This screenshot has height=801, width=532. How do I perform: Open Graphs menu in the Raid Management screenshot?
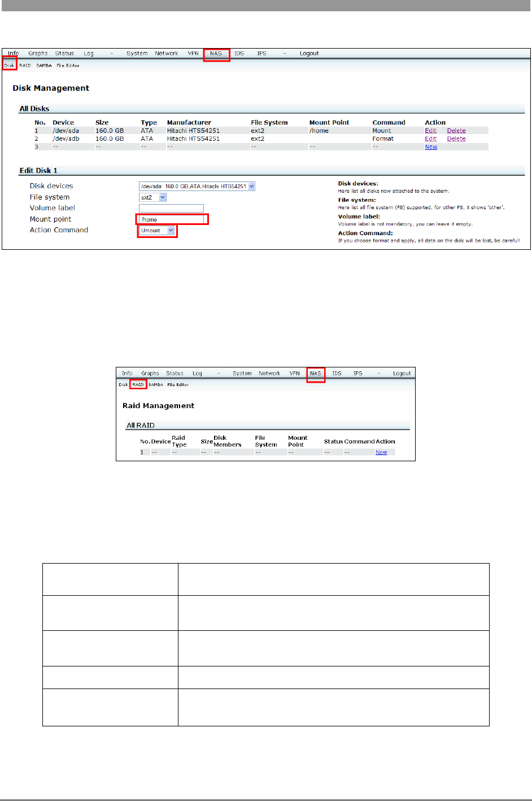(x=150, y=374)
